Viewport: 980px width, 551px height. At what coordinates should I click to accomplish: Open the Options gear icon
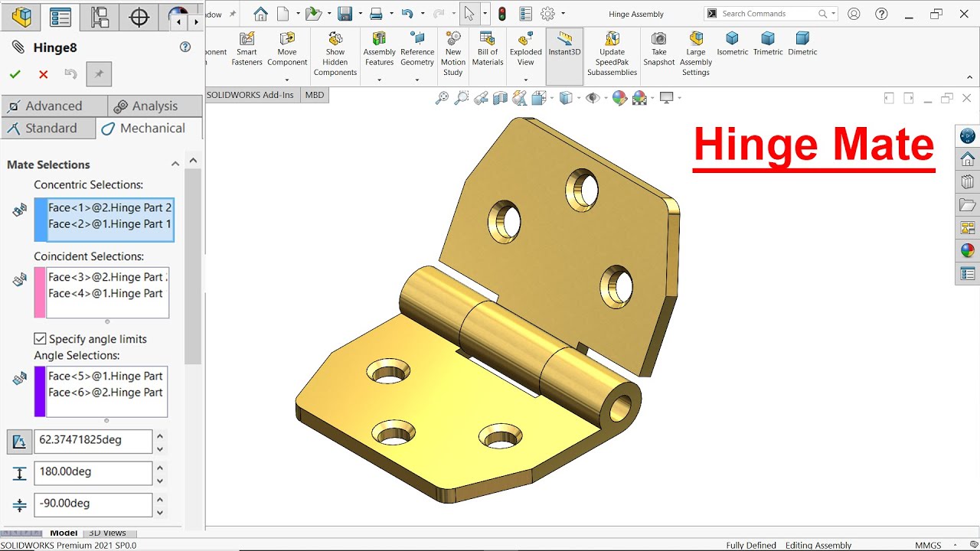[x=547, y=14]
